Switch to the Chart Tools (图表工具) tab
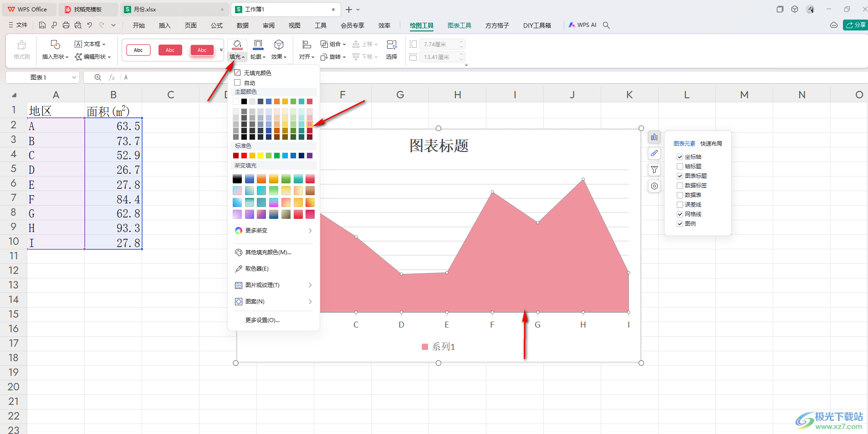868x434 pixels. [460, 25]
